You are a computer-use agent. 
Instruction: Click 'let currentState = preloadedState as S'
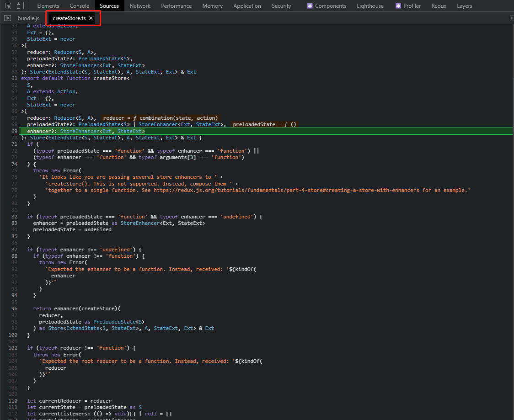click(x=85, y=407)
